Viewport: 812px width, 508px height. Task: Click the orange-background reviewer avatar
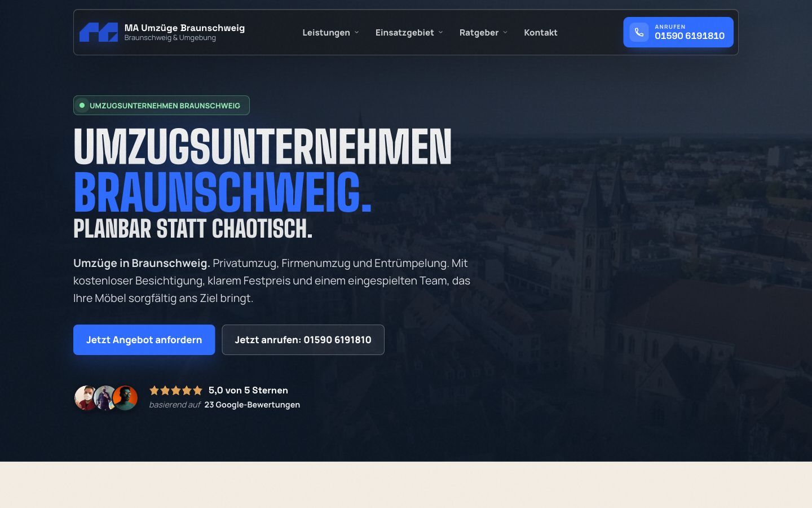(x=125, y=398)
